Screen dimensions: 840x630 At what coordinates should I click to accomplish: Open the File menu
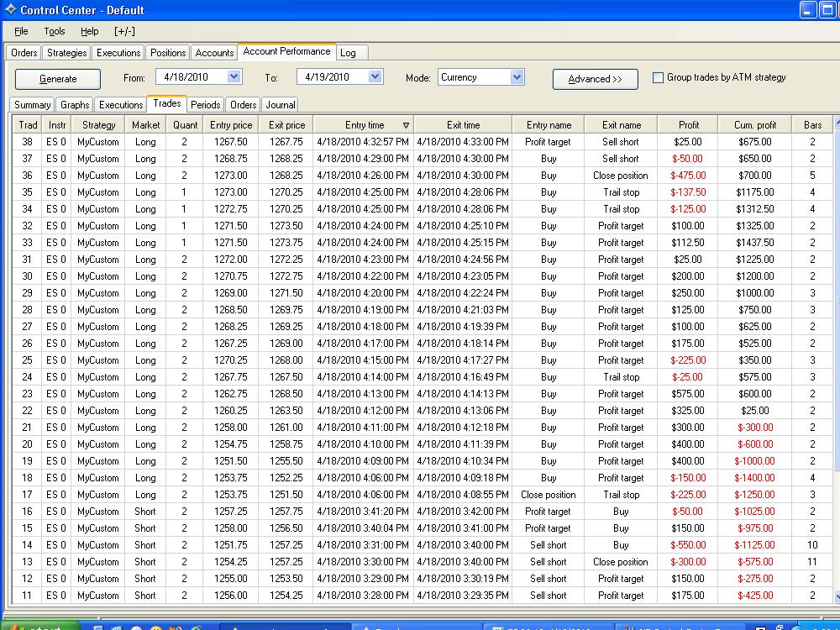point(21,31)
